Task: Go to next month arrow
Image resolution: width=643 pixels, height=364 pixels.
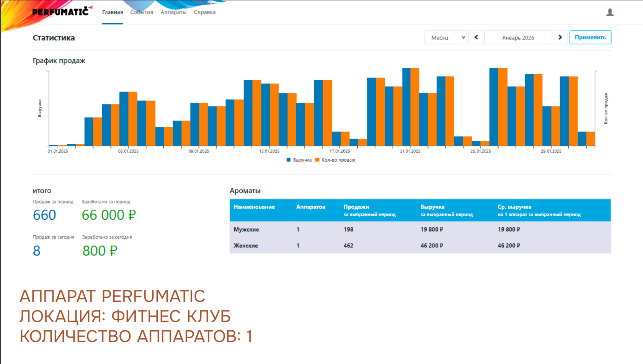Action: [x=560, y=38]
